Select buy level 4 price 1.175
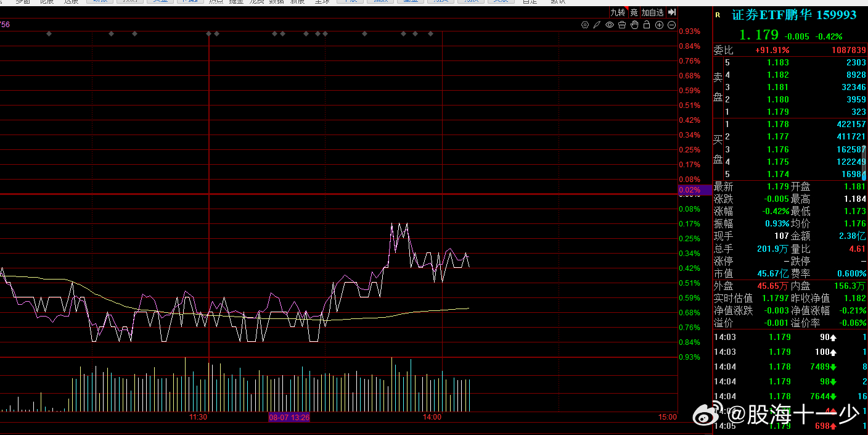This screenshot has width=868, height=435. [778, 162]
